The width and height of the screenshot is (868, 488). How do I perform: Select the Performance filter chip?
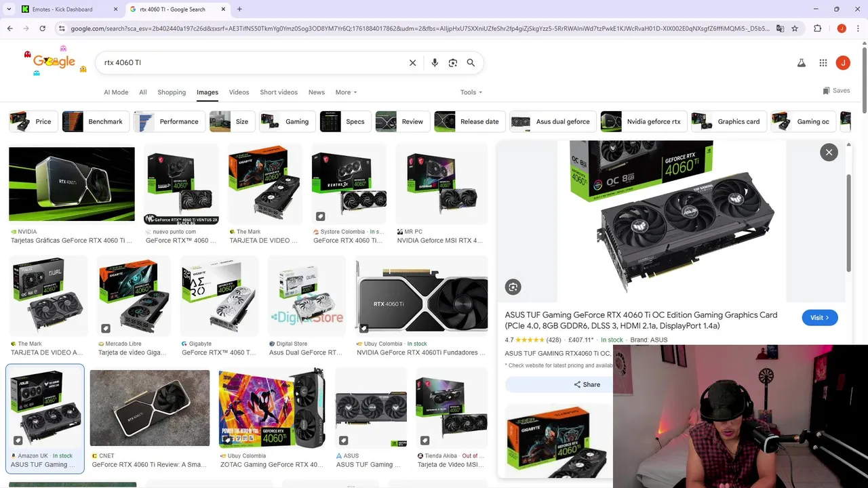(169, 122)
